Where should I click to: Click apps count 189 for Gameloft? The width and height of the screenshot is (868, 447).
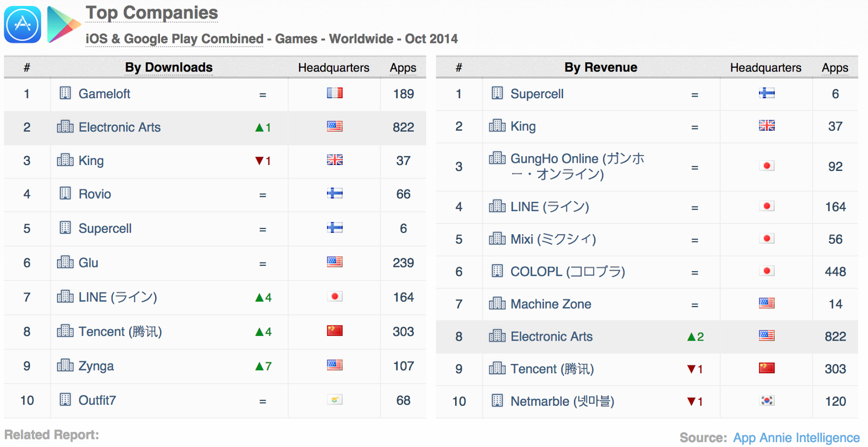(403, 94)
